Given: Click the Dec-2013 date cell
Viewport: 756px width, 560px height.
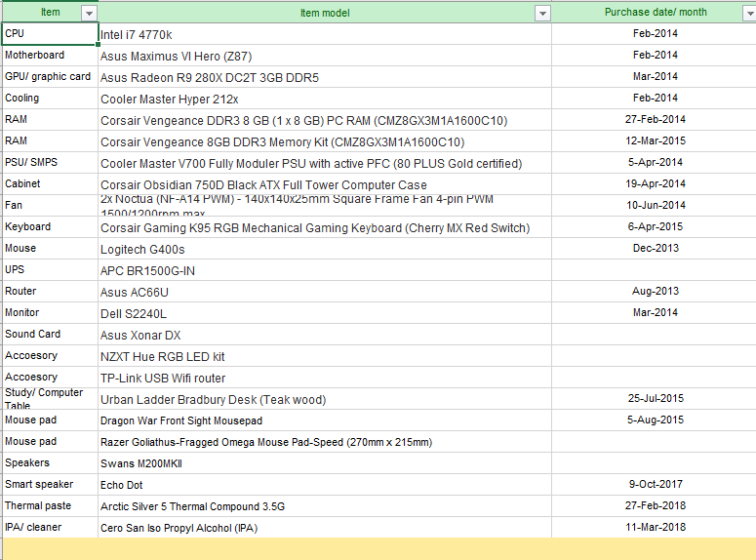Looking at the screenshot, I should coord(656,249).
